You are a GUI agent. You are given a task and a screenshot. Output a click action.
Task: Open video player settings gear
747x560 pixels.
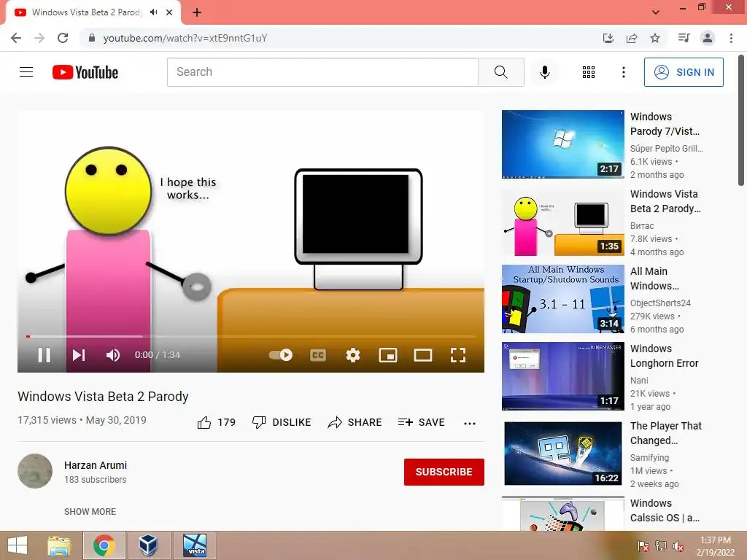click(x=353, y=355)
